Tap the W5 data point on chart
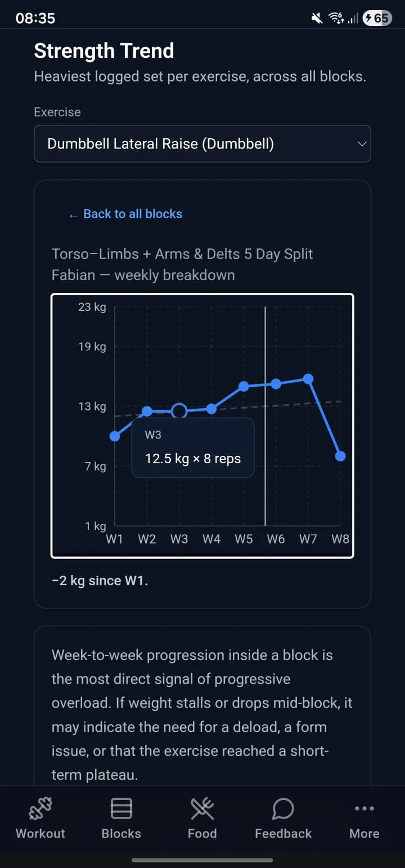Viewport: 405px width, 868px height. 244,386
